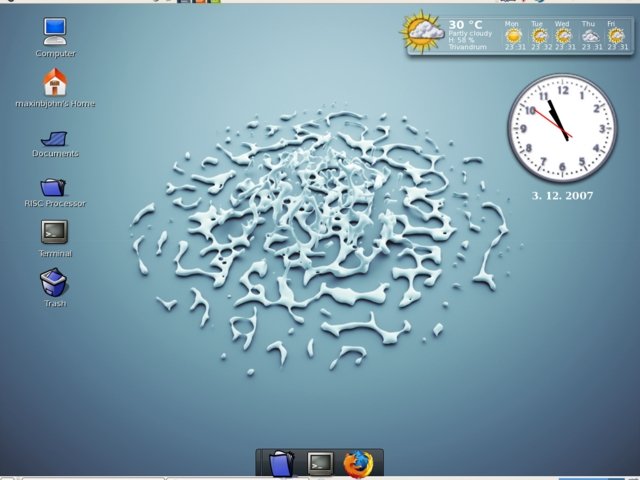Select Monday's forecast in weather widget
Image resolution: width=640 pixels, height=480 pixels.
pos(513,35)
